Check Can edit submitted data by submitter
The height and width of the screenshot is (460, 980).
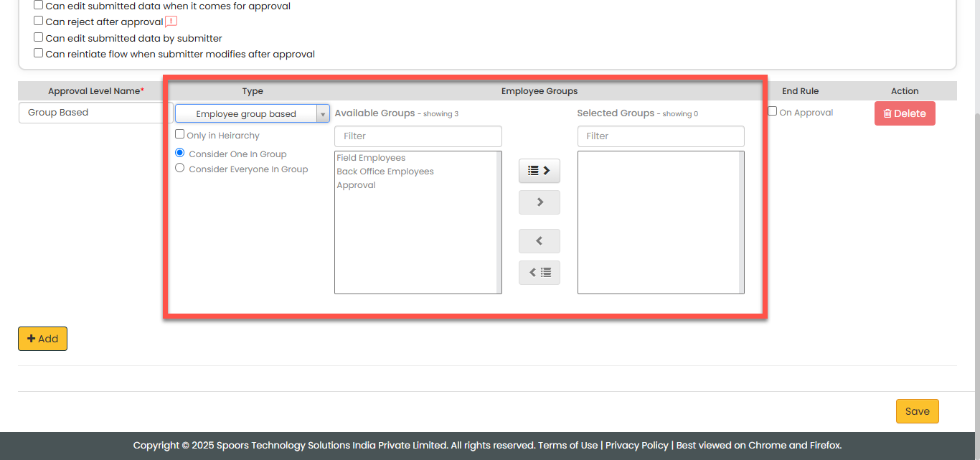tap(39, 37)
